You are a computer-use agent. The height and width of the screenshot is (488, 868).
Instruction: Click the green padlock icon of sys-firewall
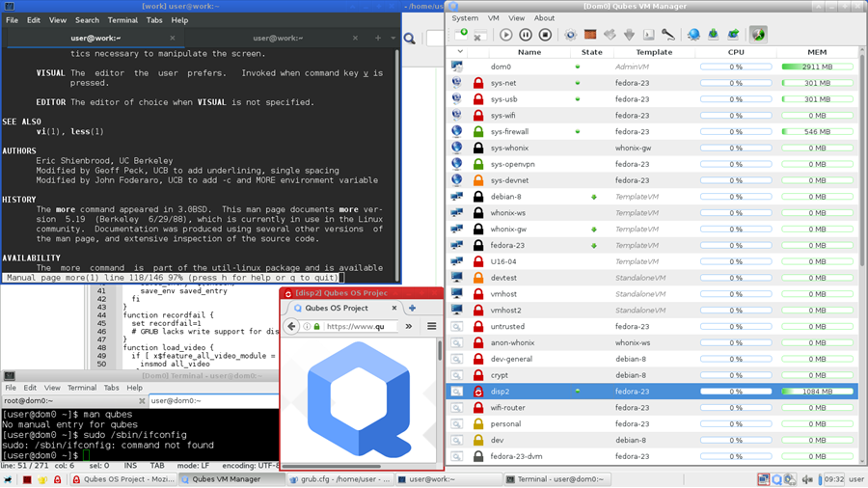478,132
